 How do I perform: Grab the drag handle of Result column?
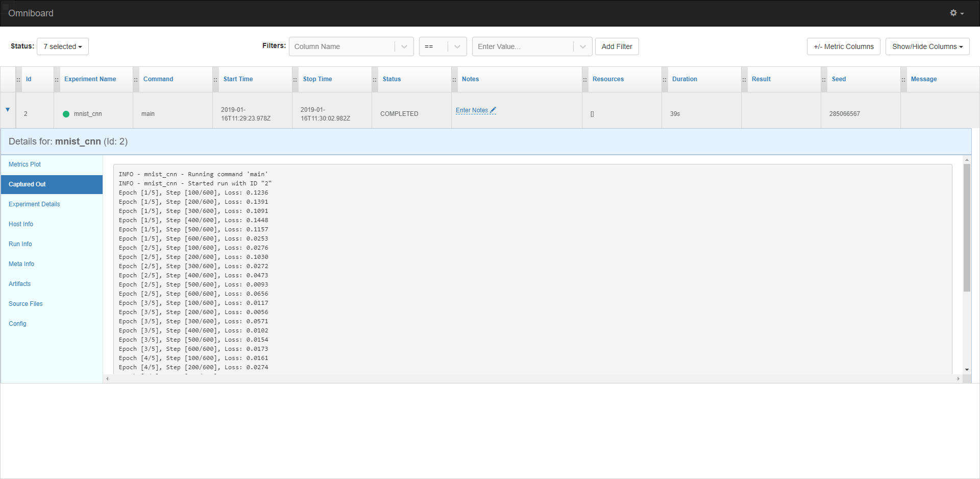pyautogui.click(x=744, y=80)
